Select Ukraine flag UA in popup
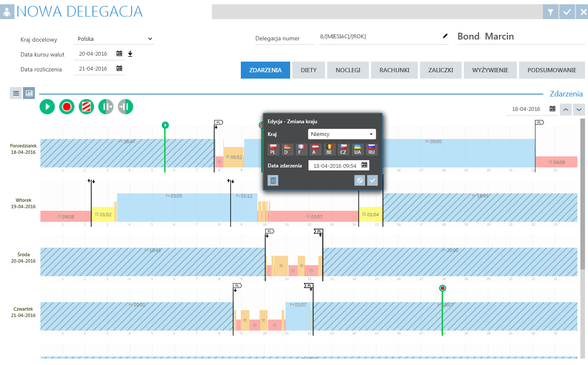Image resolution: width=588 pixels, height=365 pixels. [x=357, y=149]
